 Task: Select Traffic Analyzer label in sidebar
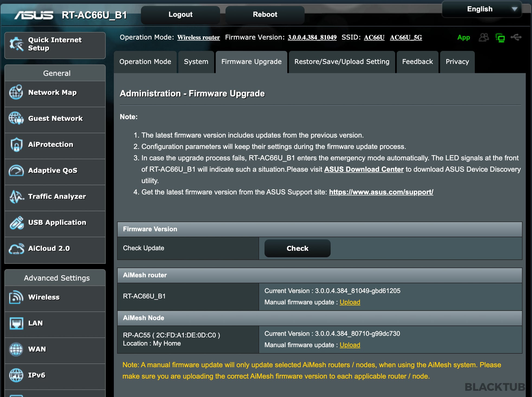pyautogui.click(x=57, y=197)
